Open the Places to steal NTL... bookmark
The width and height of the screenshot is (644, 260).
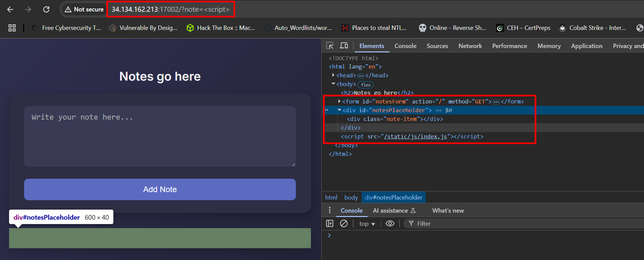374,28
